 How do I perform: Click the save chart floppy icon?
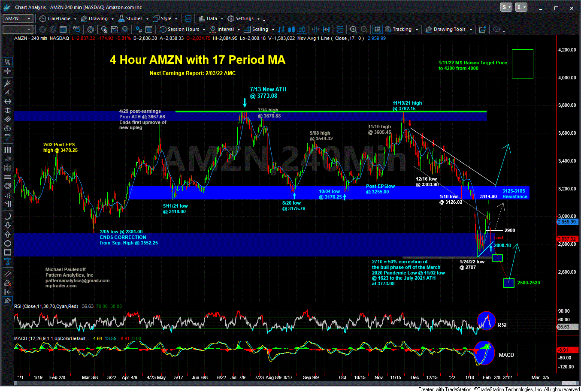coord(115,29)
